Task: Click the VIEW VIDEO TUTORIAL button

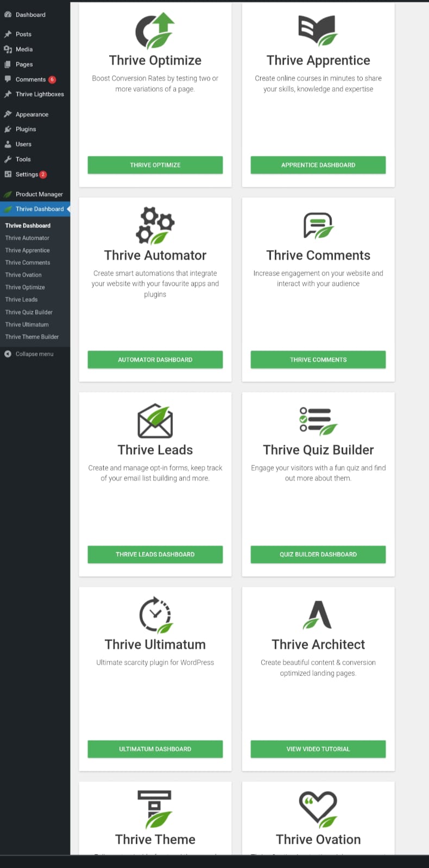Action: point(318,749)
